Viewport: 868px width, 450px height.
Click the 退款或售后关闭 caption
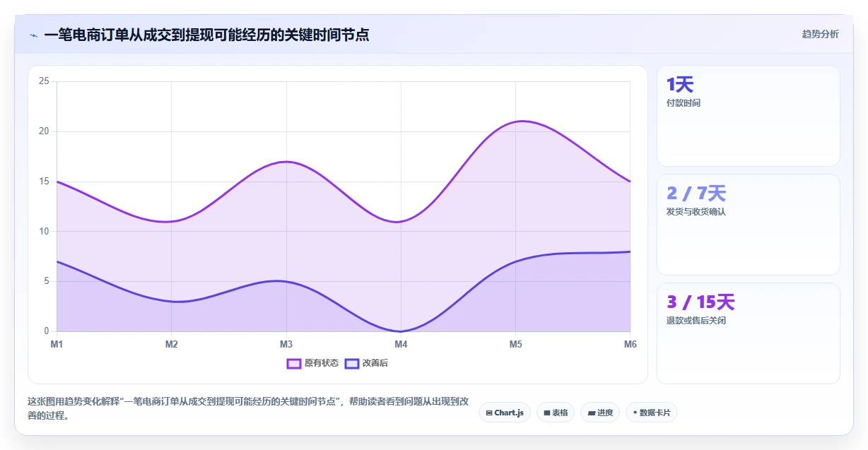(x=696, y=321)
